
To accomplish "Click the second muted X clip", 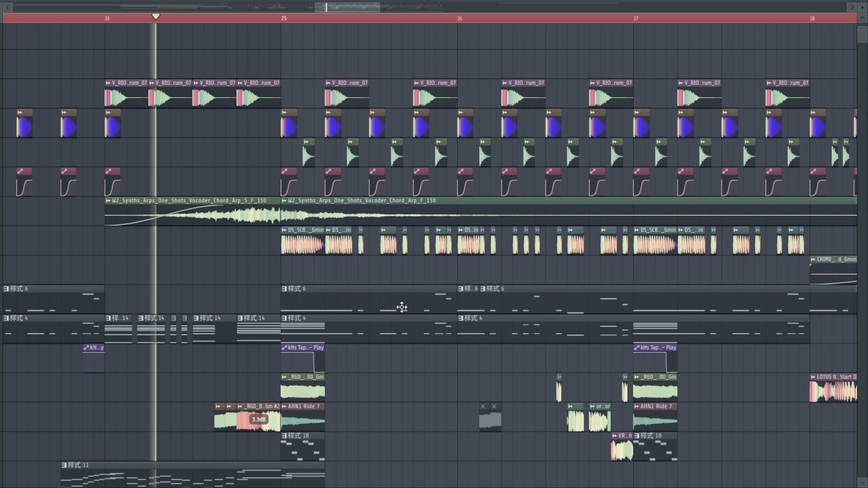I will (x=494, y=406).
